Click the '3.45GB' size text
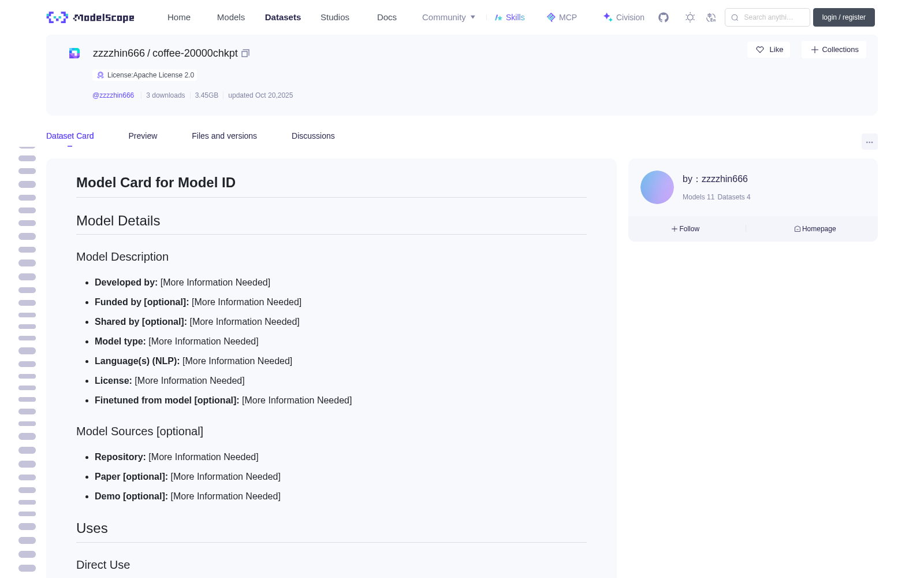This screenshot has width=924, height=578. point(207,95)
